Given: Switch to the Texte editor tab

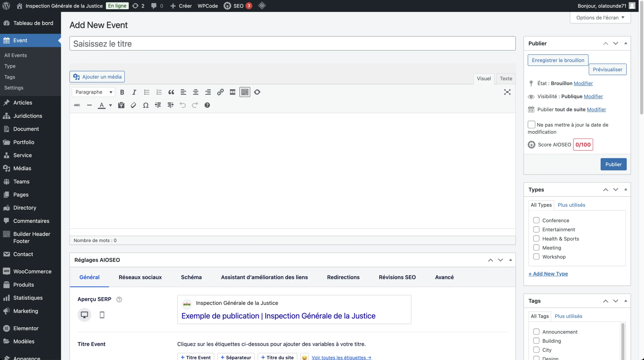Looking at the screenshot, I should 506,79.
